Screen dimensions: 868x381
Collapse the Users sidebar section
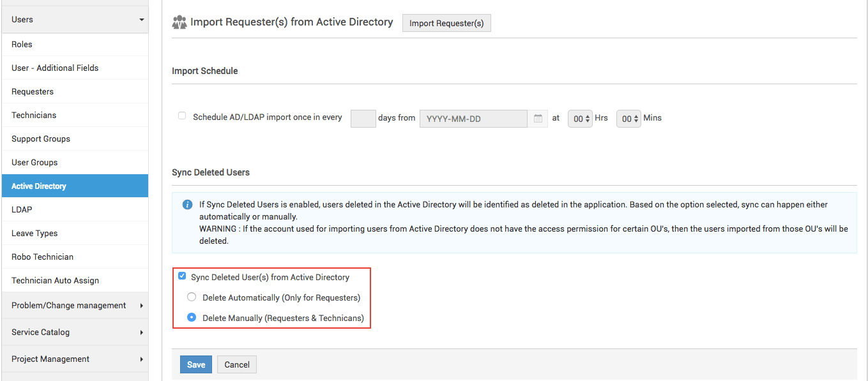click(75, 20)
